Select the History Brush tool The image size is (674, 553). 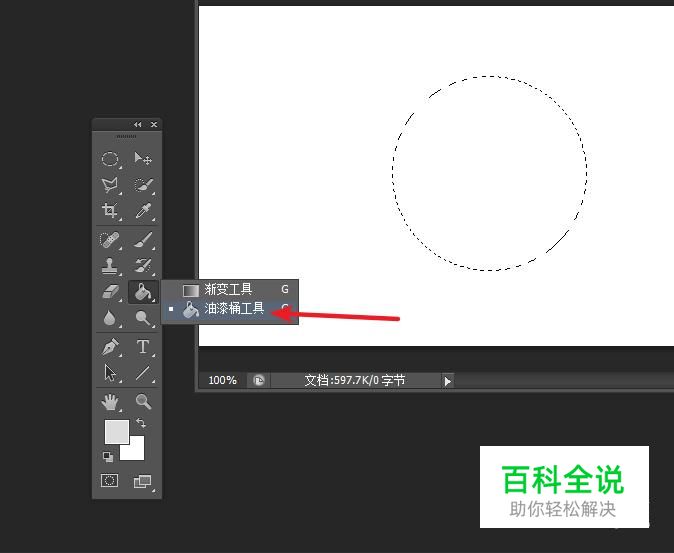coord(143,266)
